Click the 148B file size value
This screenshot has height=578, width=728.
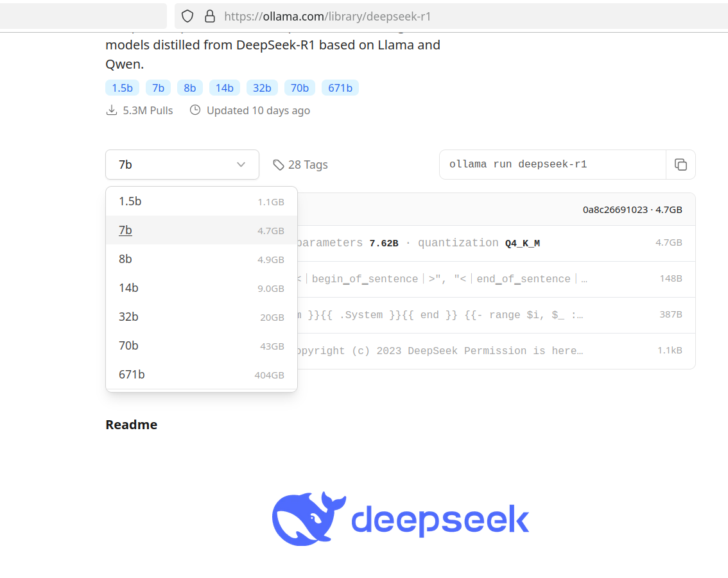point(671,278)
